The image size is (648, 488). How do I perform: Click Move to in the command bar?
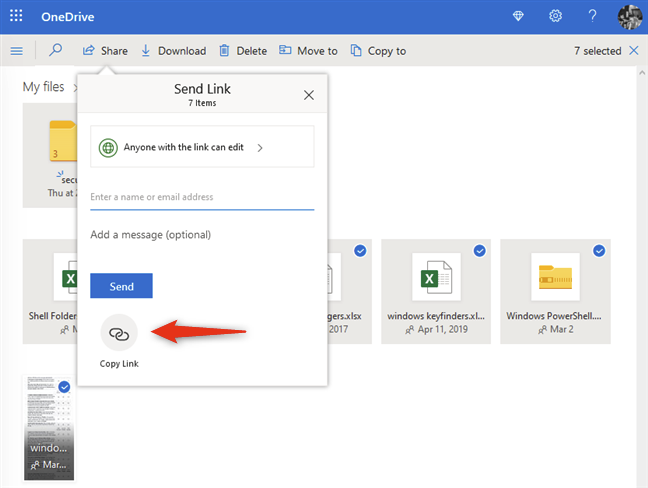[x=308, y=51]
